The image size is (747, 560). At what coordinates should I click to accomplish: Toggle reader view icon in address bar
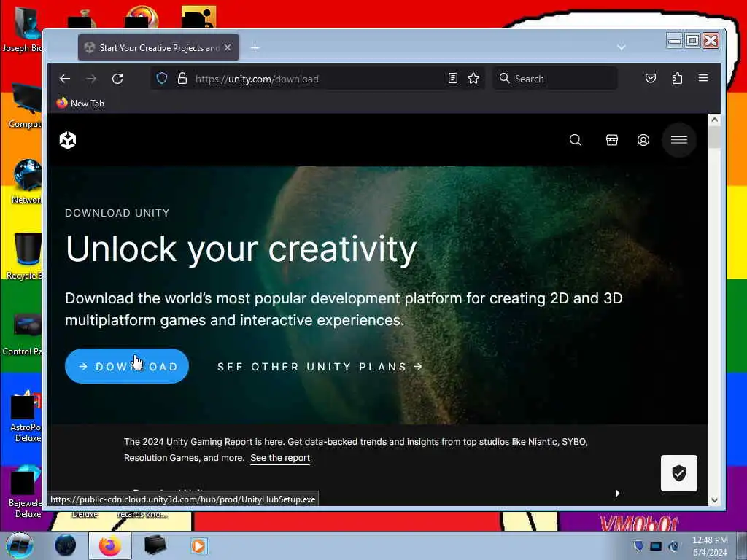click(453, 78)
